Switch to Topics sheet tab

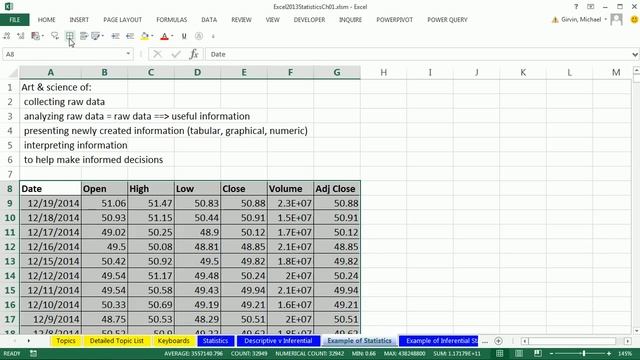pos(66,341)
